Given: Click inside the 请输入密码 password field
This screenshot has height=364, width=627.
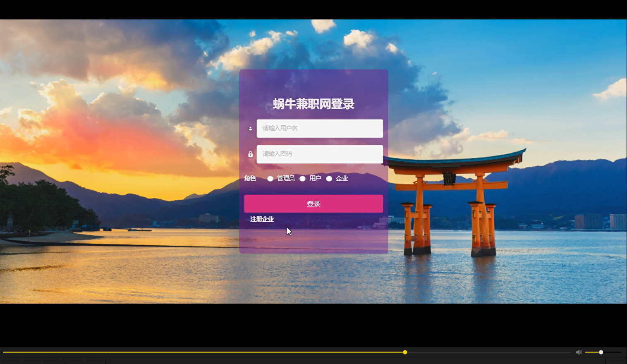Looking at the screenshot, I should [x=319, y=154].
